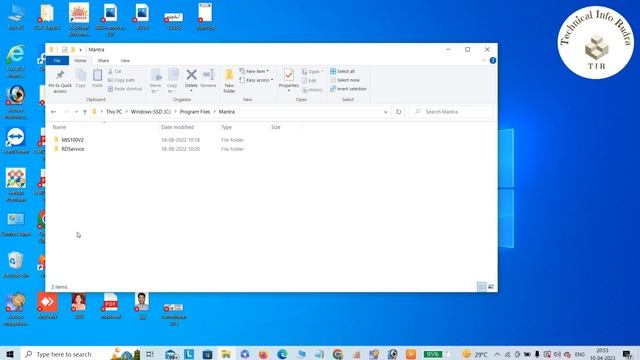This screenshot has height=360, width=640.
Task: Select the MIS100V2 folder
Action: point(72,140)
